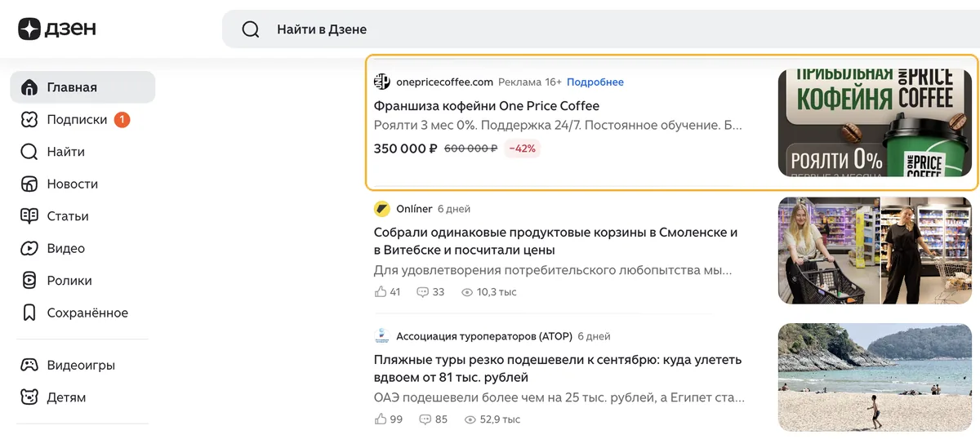Click the −42% discount badge
The width and height of the screenshot is (980, 439).
click(x=522, y=149)
